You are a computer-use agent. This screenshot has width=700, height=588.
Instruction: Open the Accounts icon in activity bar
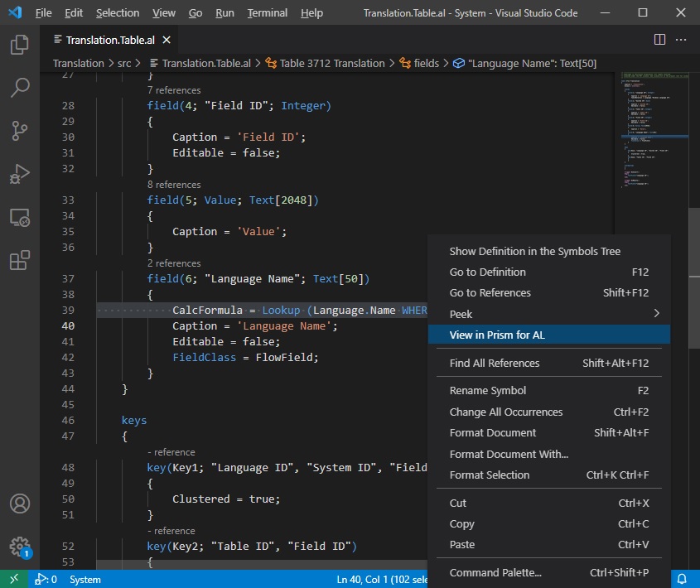pos(20,504)
